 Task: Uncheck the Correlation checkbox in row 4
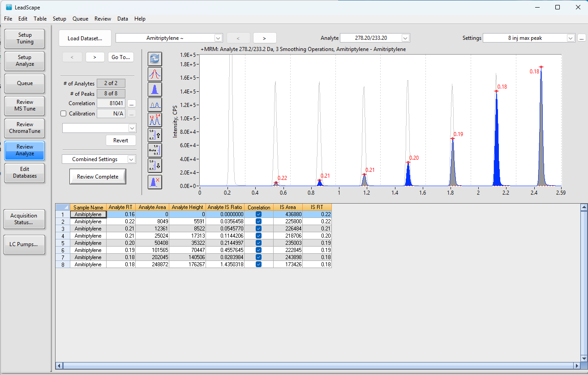click(x=259, y=236)
